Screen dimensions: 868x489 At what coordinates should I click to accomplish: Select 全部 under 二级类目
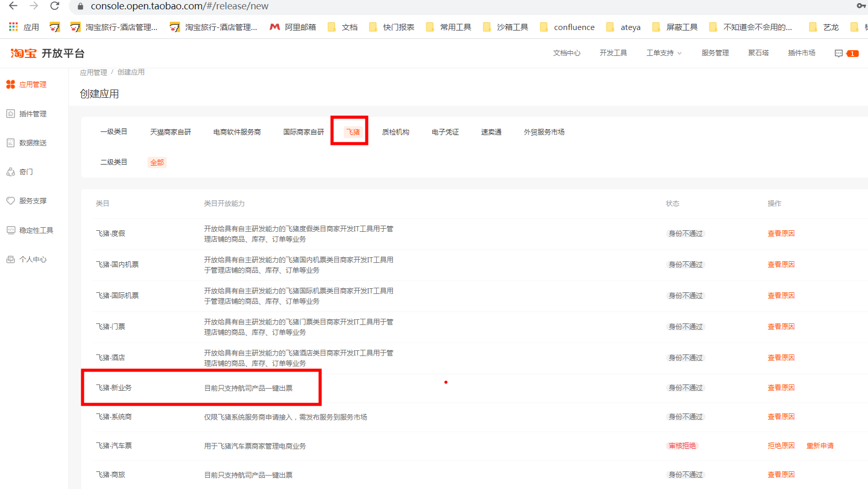(157, 162)
